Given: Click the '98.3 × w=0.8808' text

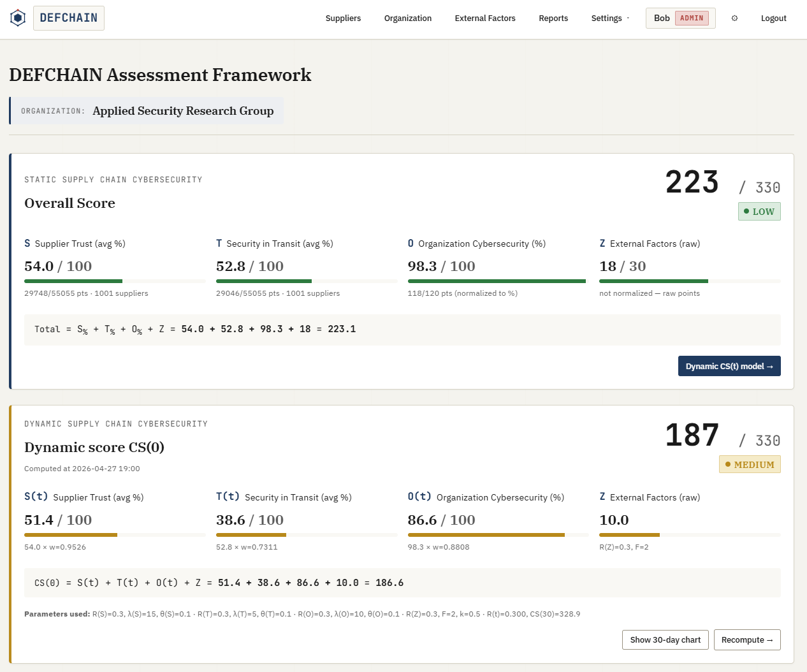Looking at the screenshot, I should (x=439, y=547).
